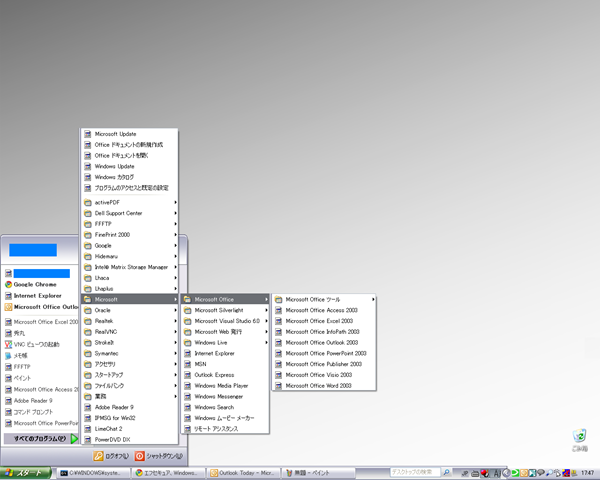Click the FFFTP folder icon

pyautogui.click(x=88, y=224)
